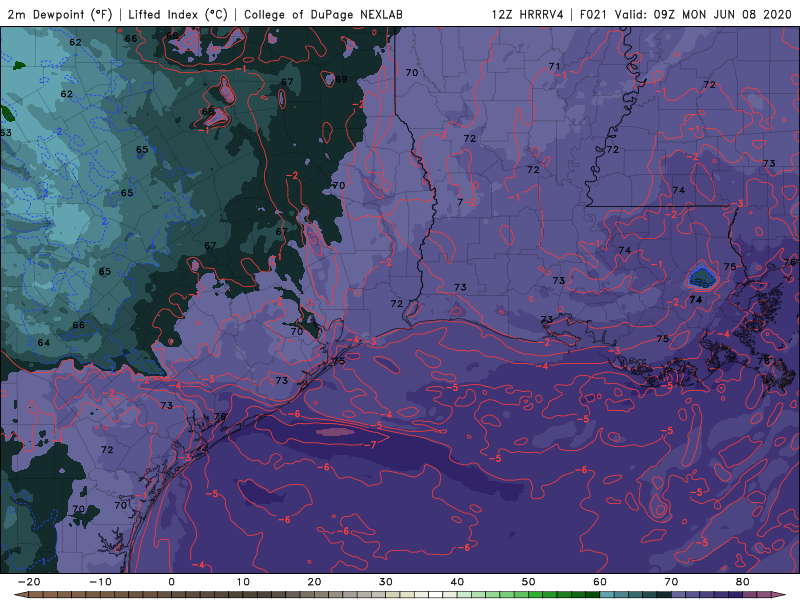Viewport: 800px width, 600px height.
Task: Click the left arrow end of color bar
Action: tap(20, 595)
